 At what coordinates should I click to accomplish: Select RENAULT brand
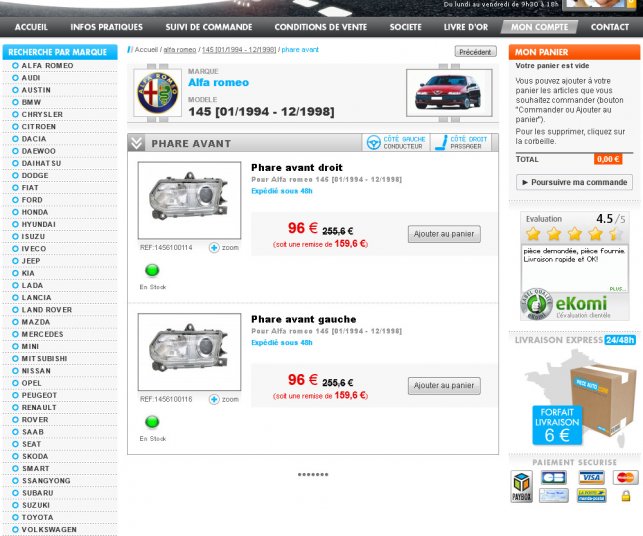point(39,408)
